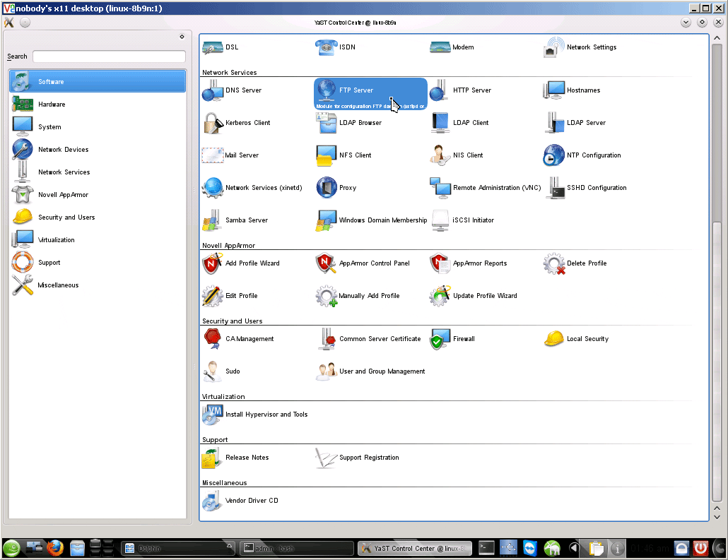Launch the DNS Server module

(232, 90)
